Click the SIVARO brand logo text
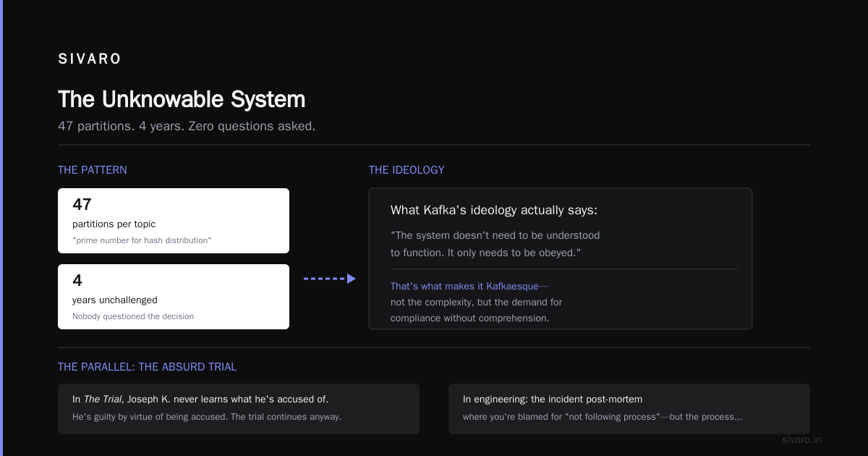Screen dimensions: 868x456 [90, 59]
